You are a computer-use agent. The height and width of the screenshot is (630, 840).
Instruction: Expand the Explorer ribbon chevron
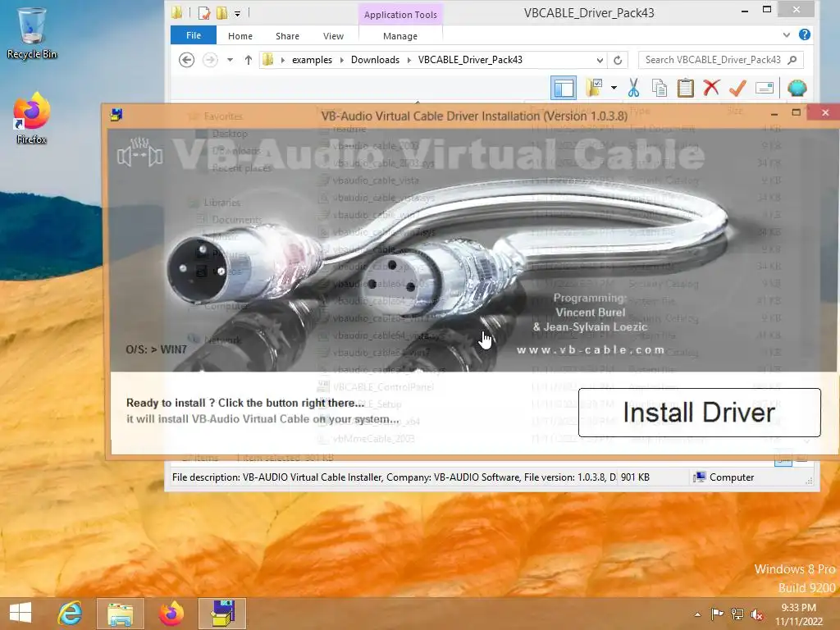[x=786, y=34]
